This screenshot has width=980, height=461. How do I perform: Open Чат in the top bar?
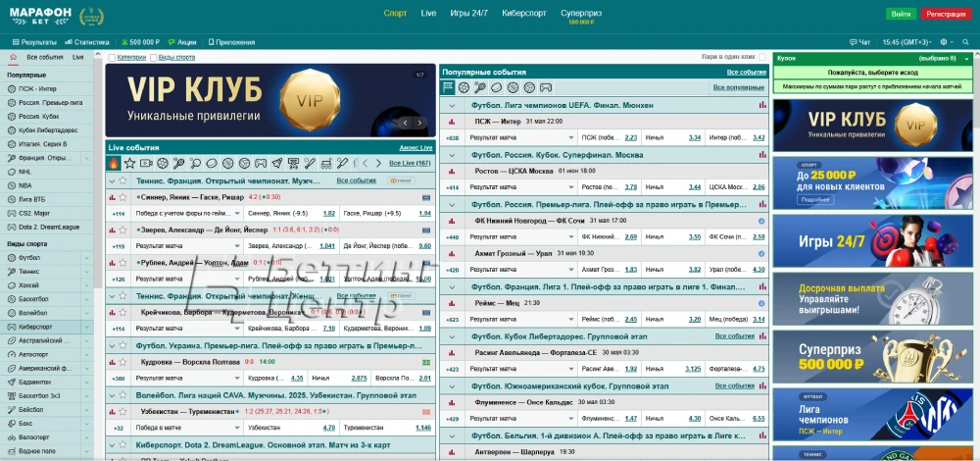[860, 42]
